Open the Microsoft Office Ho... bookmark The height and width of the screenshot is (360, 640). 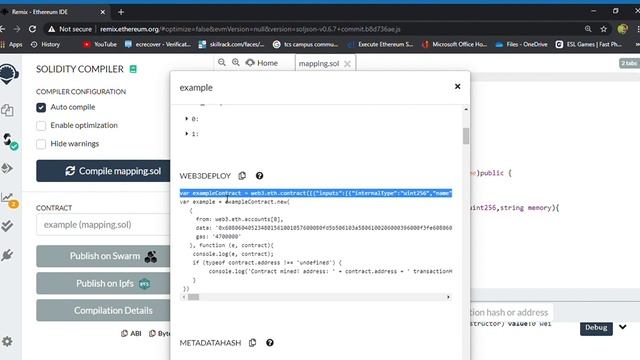(455, 44)
